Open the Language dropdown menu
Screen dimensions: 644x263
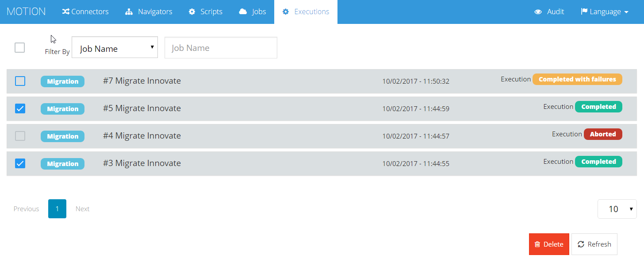click(605, 12)
